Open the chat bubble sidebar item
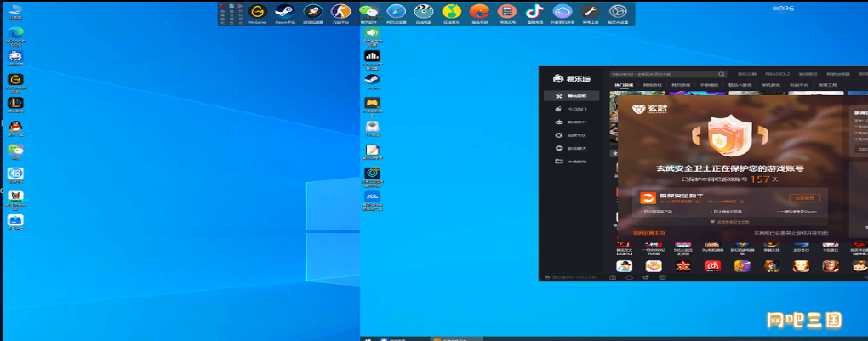The image size is (868, 341). click(571, 148)
